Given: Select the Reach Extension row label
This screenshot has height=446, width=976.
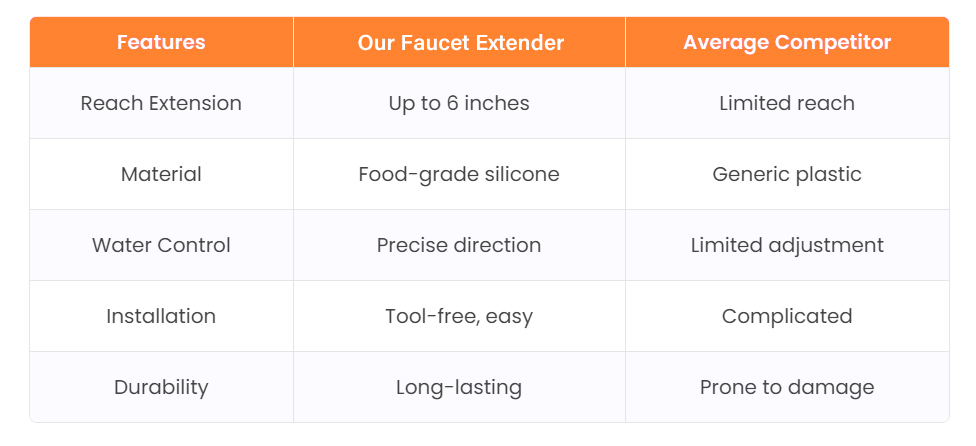Looking at the screenshot, I should [161, 103].
